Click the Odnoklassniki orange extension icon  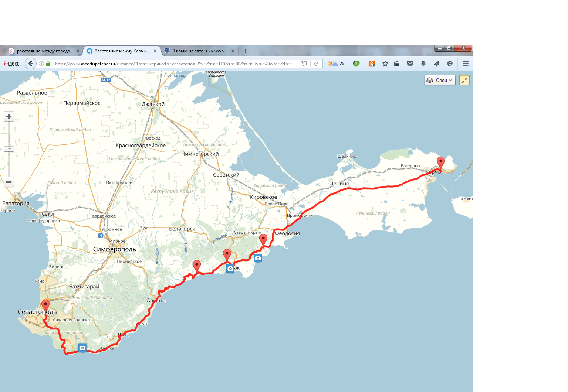pos(371,64)
